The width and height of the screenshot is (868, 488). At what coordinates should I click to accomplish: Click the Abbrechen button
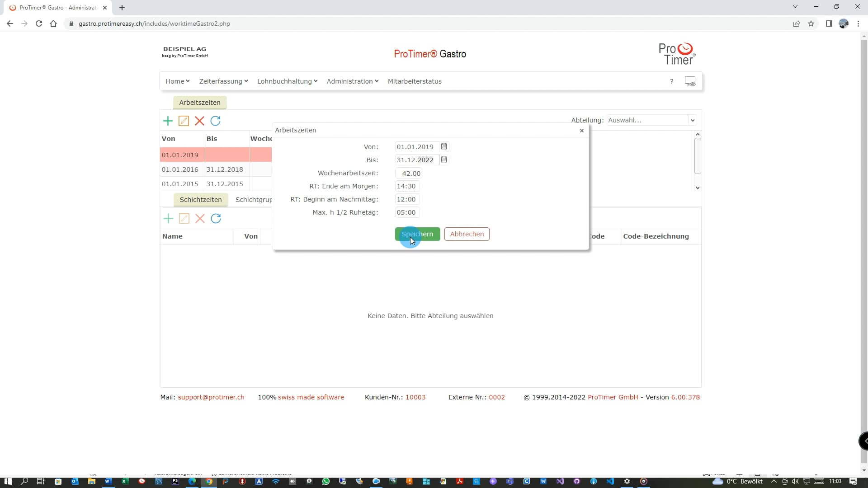[467, 234]
